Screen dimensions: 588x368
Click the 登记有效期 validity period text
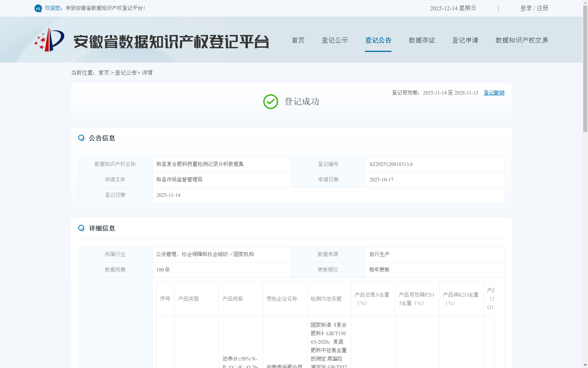coord(435,93)
